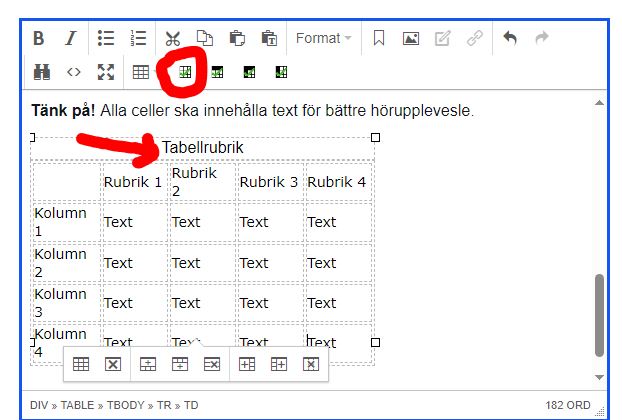Viewport: 622px width, 420px height.
Task: Click the Tabellrubrik table caption
Action: coord(202,148)
